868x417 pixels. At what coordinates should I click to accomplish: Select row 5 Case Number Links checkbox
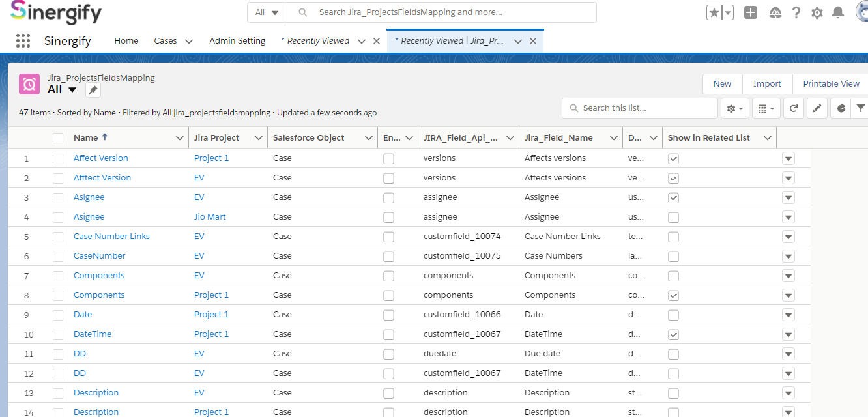click(x=58, y=237)
